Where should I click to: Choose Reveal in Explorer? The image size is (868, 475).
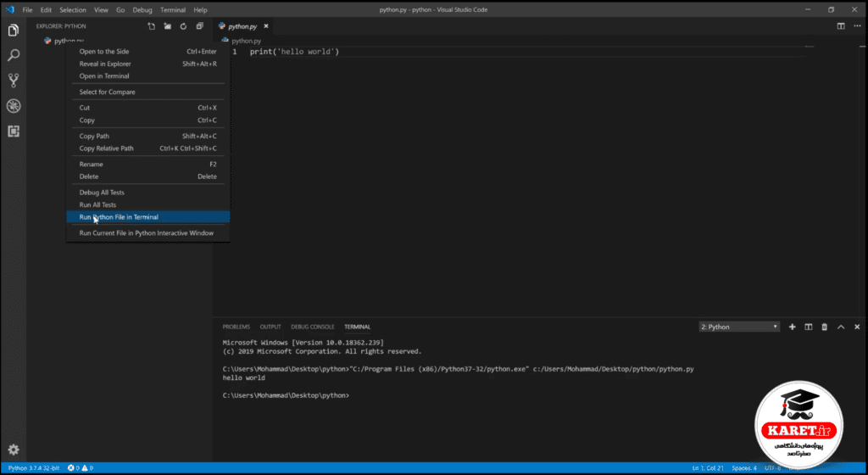point(147,64)
